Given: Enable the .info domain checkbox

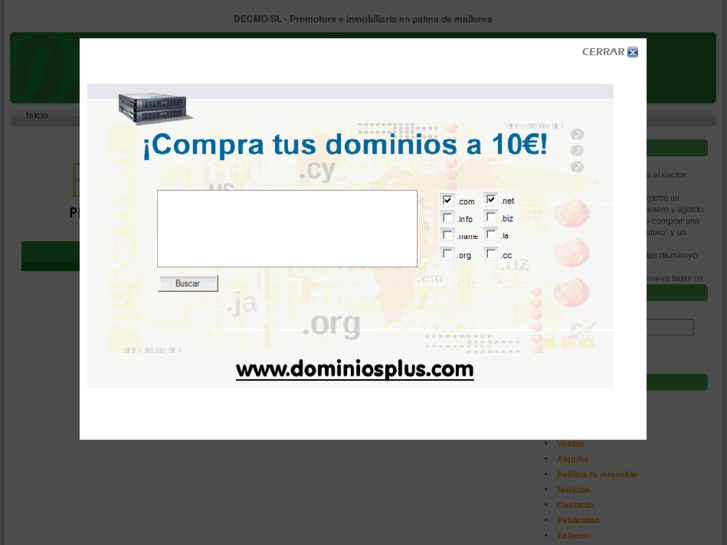Looking at the screenshot, I should 447,218.
